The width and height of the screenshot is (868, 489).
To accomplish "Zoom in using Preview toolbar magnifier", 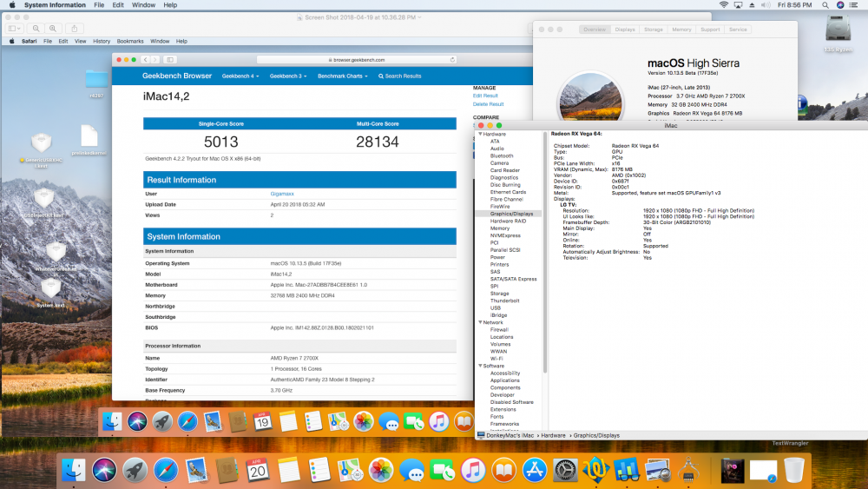I will (53, 29).
